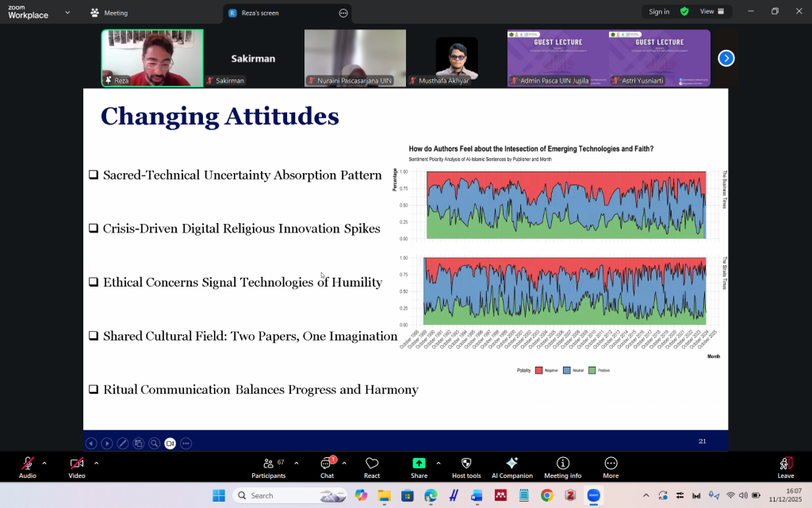
Task: Start camera with the Video button
Action: (76, 467)
